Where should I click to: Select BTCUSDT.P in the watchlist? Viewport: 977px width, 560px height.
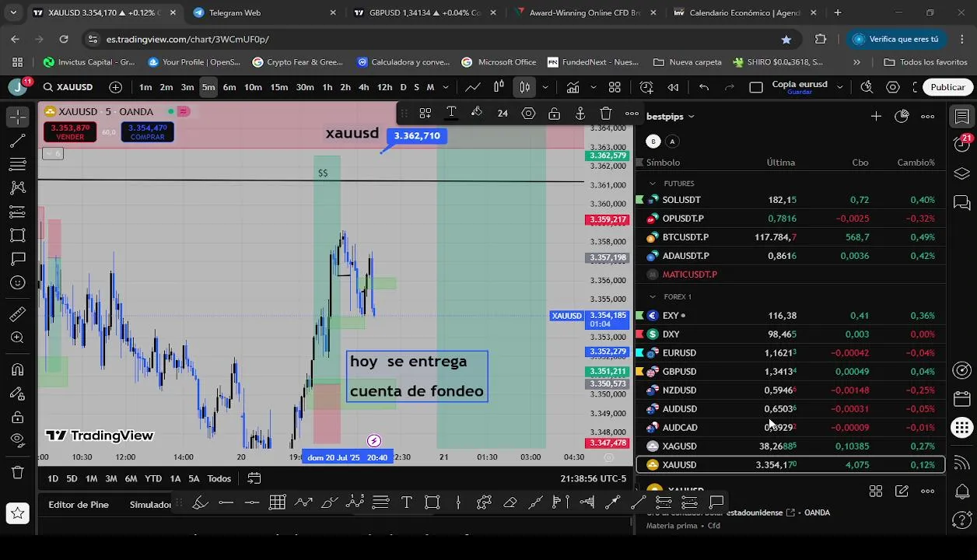[791, 237]
